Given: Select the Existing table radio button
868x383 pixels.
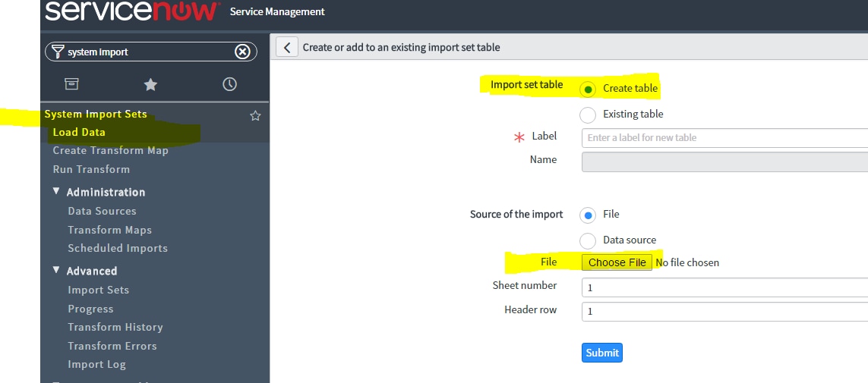Looking at the screenshot, I should 588,115.
